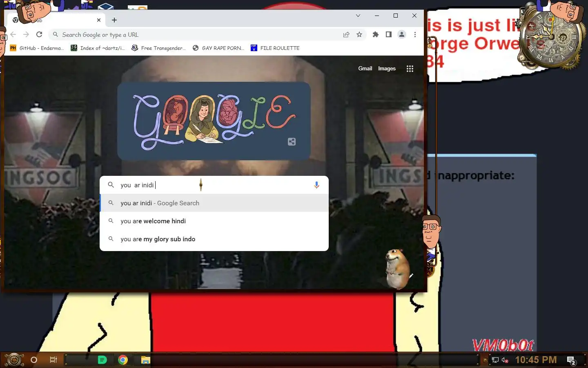Open the Free Transgender... bookmark
This screenshot has width=588, height=368.
click(x=158, y=48)
